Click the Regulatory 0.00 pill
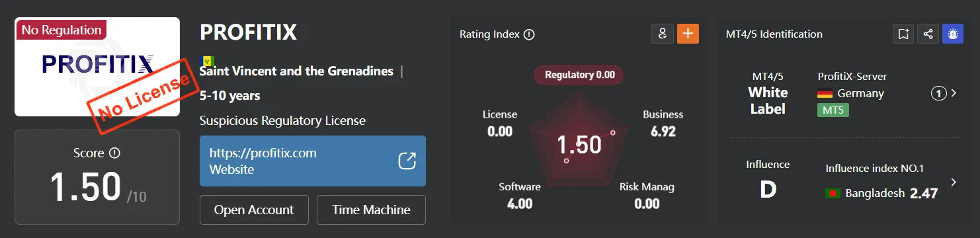This screenshot has width=980, height=238. click(x=579, y=75)
